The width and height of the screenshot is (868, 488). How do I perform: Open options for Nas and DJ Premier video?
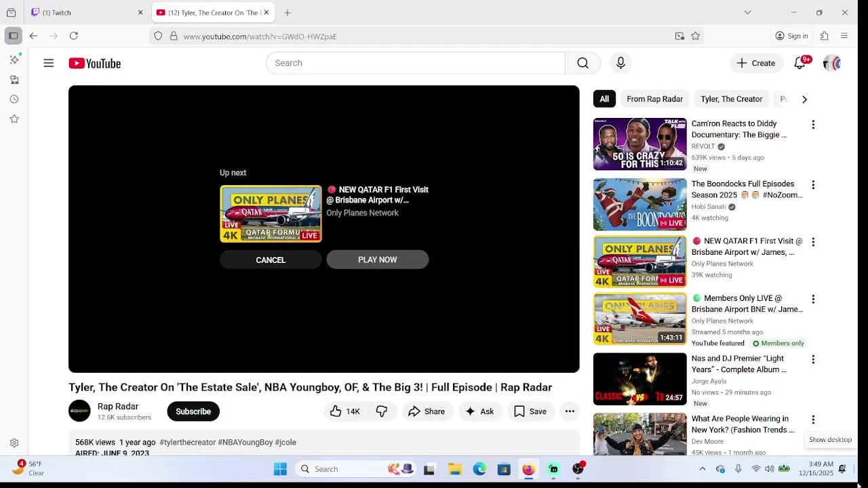coord(813,359)
